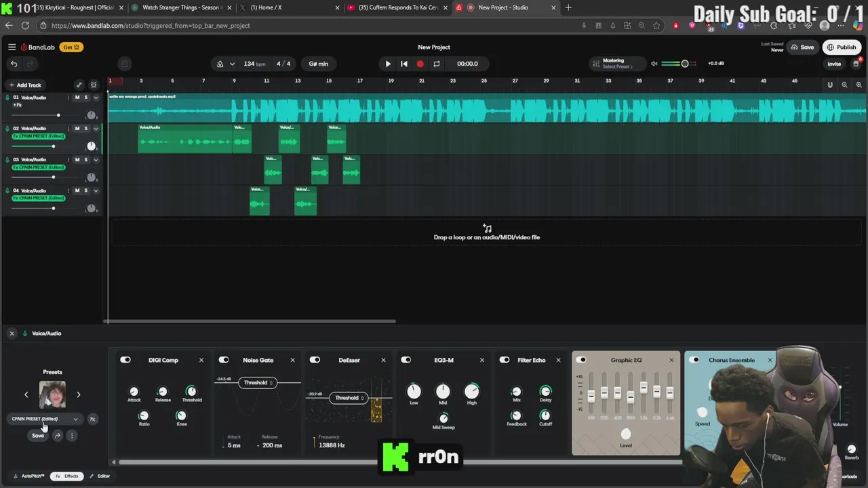This screenshot has width=868, height=488.
Task: Share the preset with arrow icon
Action: point(58,436)
